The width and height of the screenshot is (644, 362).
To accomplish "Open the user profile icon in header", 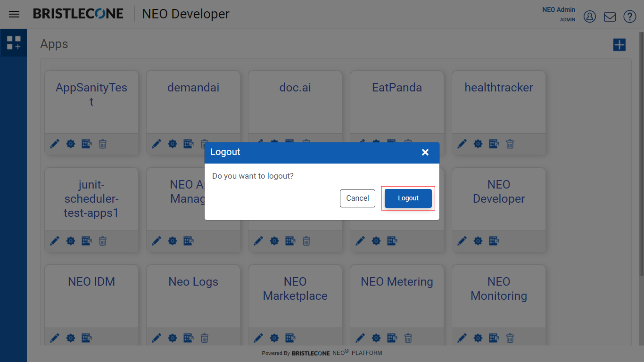I will (590, 16).
